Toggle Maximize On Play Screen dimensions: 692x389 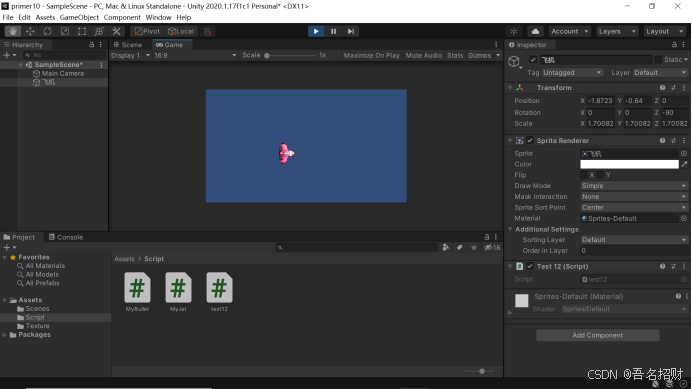tap(372, 55)
